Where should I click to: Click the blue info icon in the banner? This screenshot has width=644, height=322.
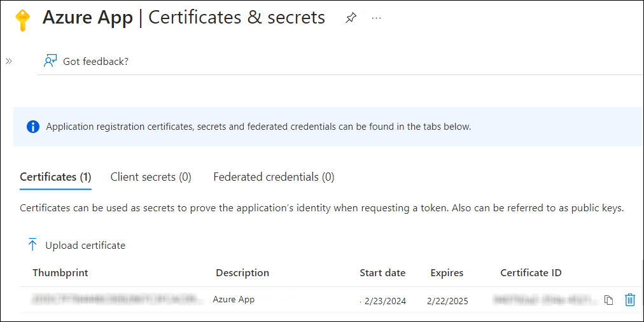click(33, 127)
